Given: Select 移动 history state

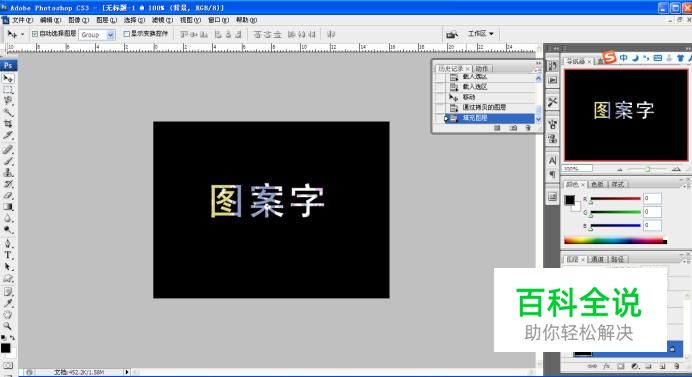Looking at the screenshot, I should (485, 97).
